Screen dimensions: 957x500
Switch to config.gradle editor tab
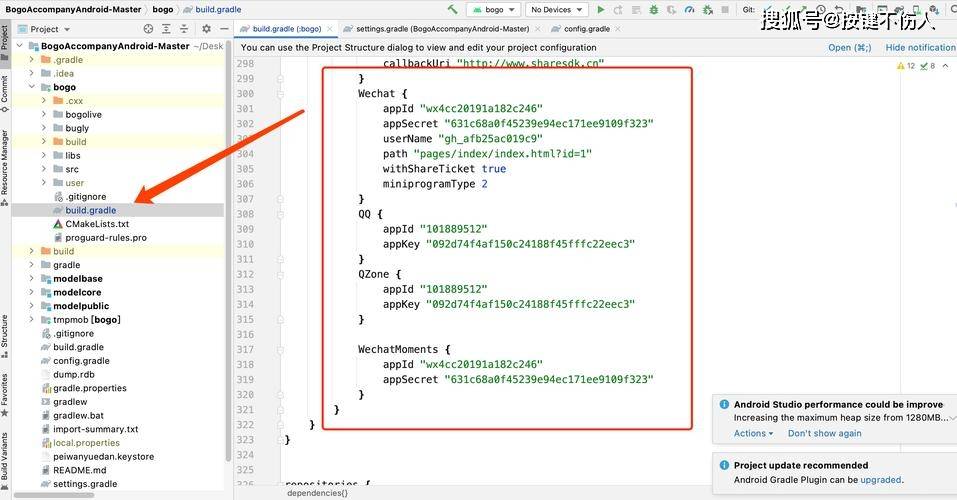coord(586,29)
